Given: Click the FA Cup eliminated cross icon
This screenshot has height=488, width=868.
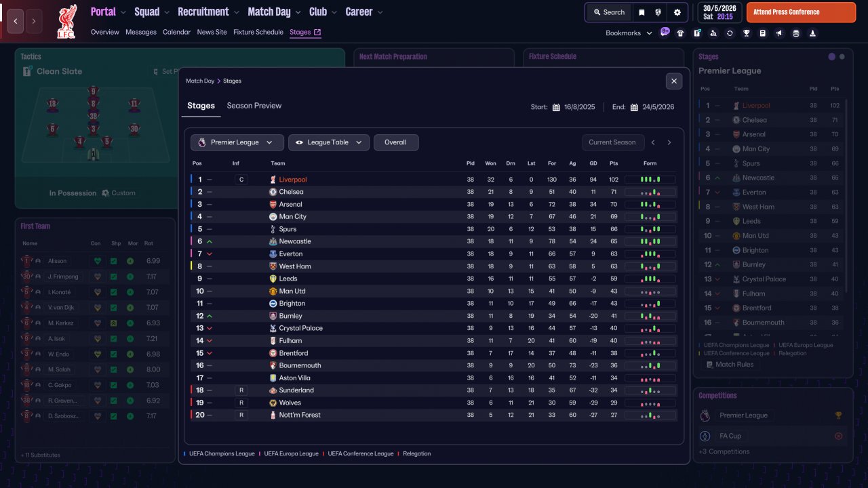Looking at the screenshot, I should 839,436.
